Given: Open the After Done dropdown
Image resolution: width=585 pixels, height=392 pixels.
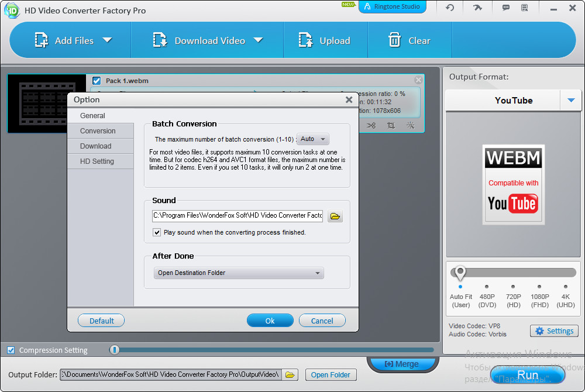Looking at the screenshot, I should [x=239, y=273].
